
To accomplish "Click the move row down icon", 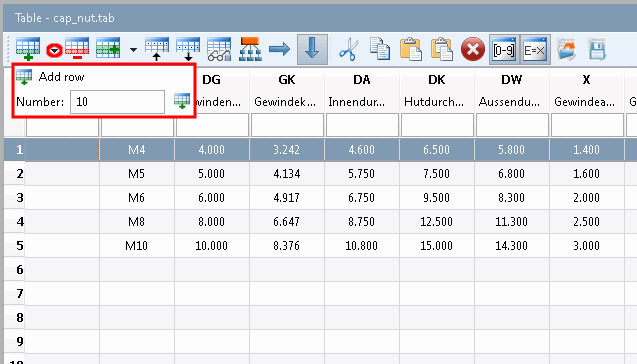I will point(188,49).
